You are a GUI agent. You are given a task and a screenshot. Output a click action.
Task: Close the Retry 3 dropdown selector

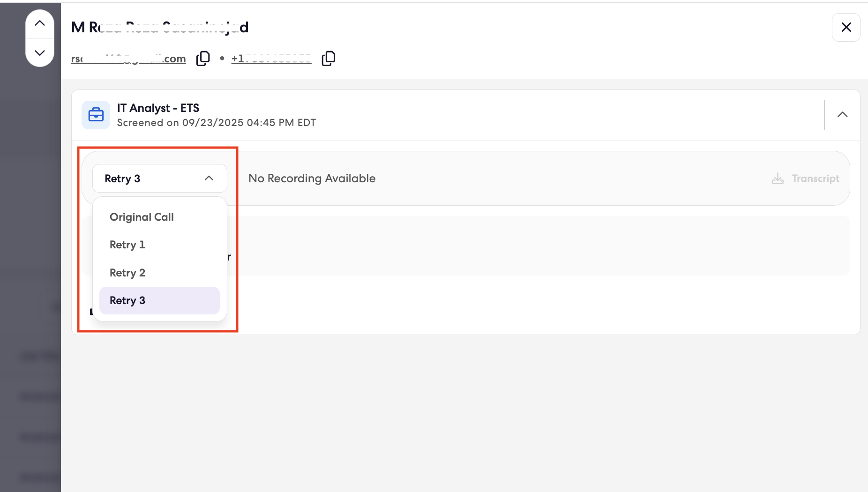[160, 179]
